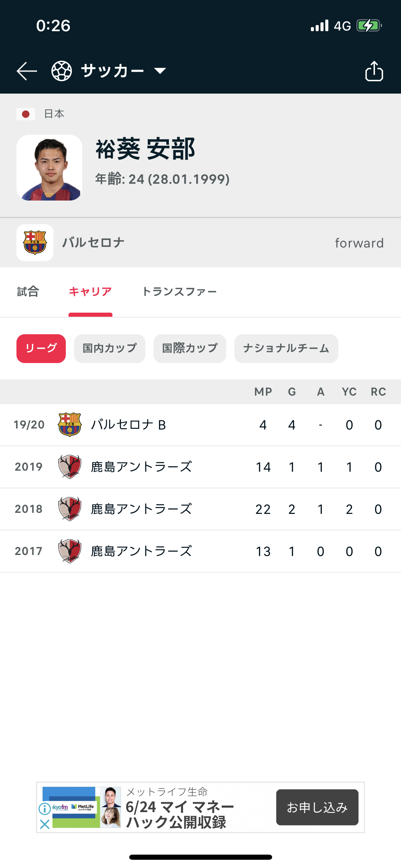Tap the Barcelona B crest in 19/20 row
The image size is (401, 868).
tap(70, 425)
